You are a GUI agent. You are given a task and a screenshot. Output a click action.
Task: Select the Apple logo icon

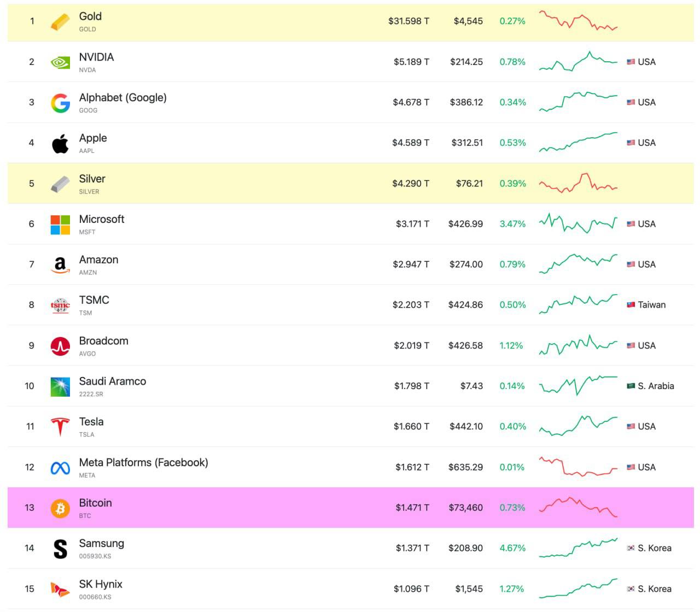[x=60, y=143]
